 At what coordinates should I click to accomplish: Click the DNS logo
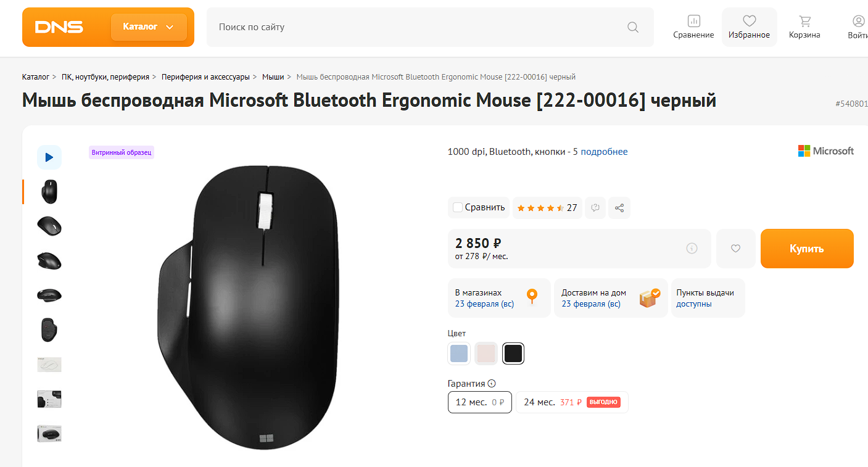59,27
